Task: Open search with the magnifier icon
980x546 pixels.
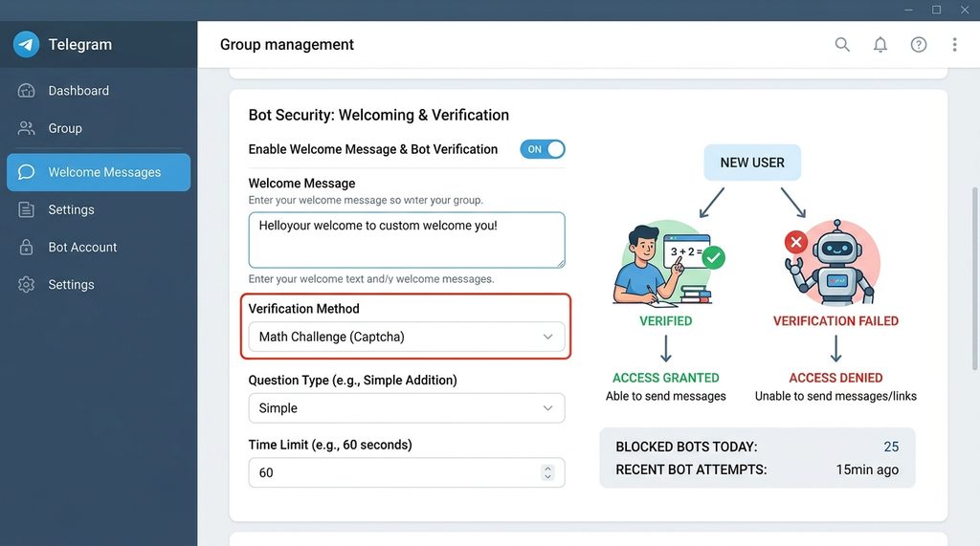Action: click(x=842, y=45)
